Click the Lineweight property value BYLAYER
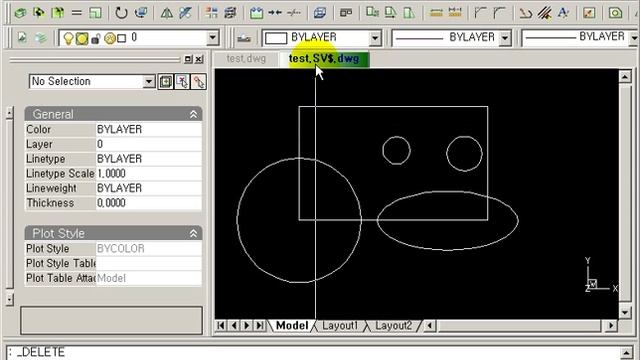This screenshot has width=640, height=360. 149,189
